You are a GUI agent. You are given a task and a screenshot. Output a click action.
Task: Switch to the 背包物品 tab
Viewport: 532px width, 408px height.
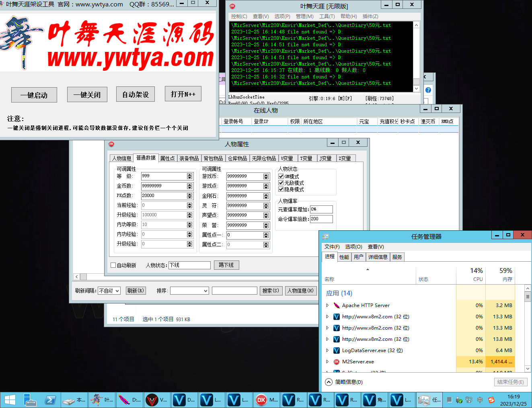213,158
